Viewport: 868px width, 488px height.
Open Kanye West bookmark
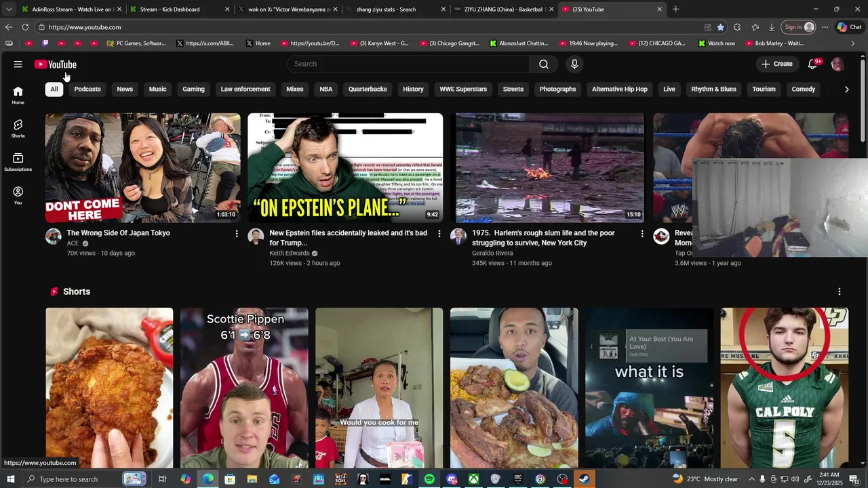(380, 43)
